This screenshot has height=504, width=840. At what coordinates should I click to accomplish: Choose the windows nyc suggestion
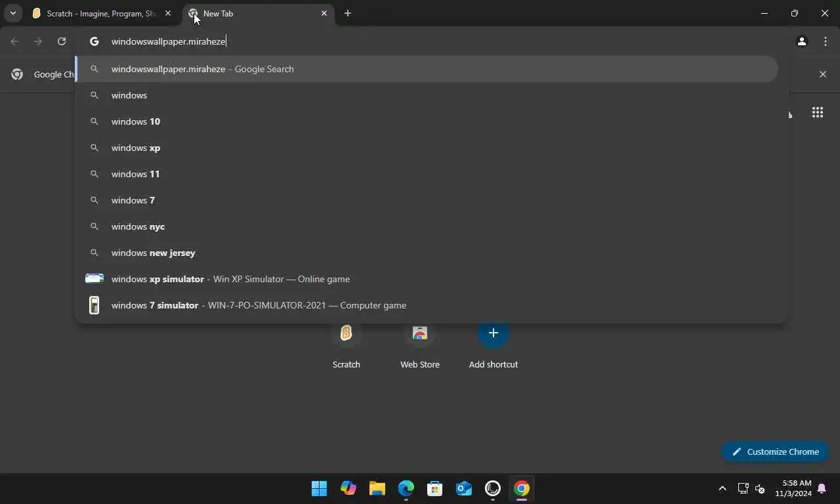coord(427,226)
